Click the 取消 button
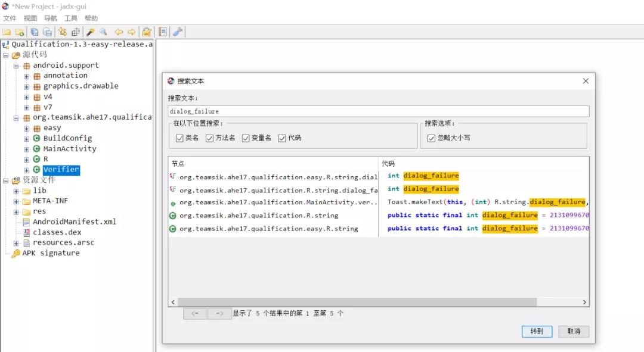This screenshot has height=352, width=644. click(574, 331)
